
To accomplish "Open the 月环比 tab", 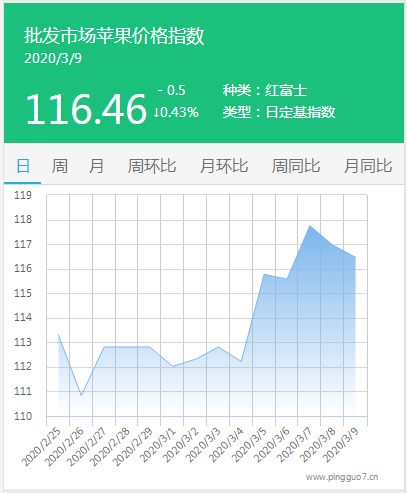I will point(224,166).
